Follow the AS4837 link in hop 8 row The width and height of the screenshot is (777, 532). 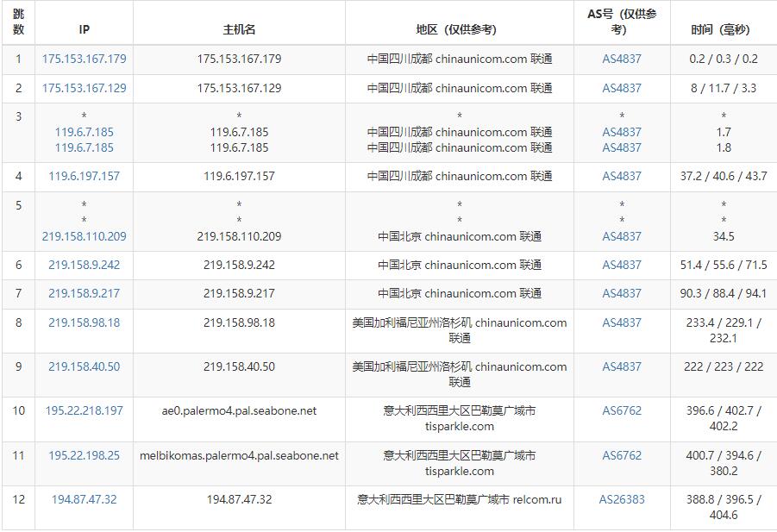(x=622, y=323)
